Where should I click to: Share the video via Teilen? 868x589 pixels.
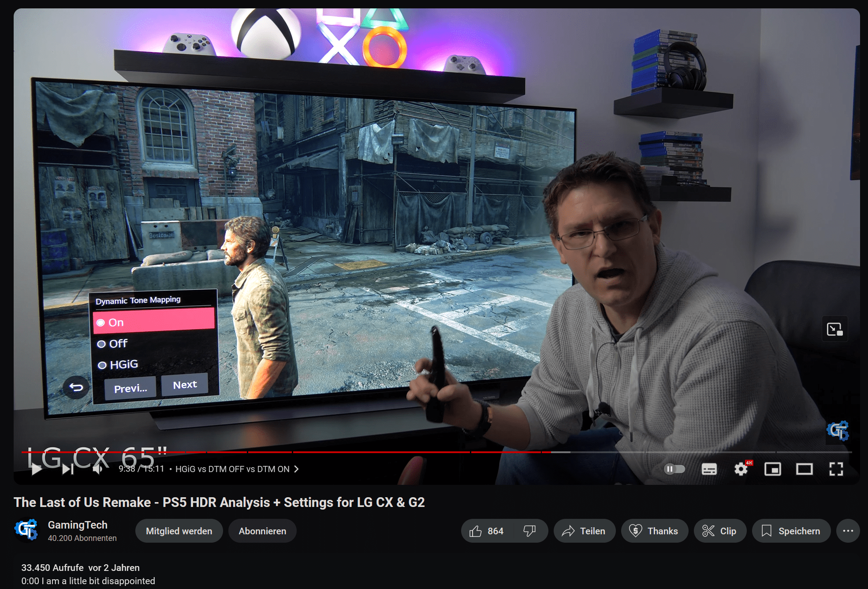(x=584, y=531)
